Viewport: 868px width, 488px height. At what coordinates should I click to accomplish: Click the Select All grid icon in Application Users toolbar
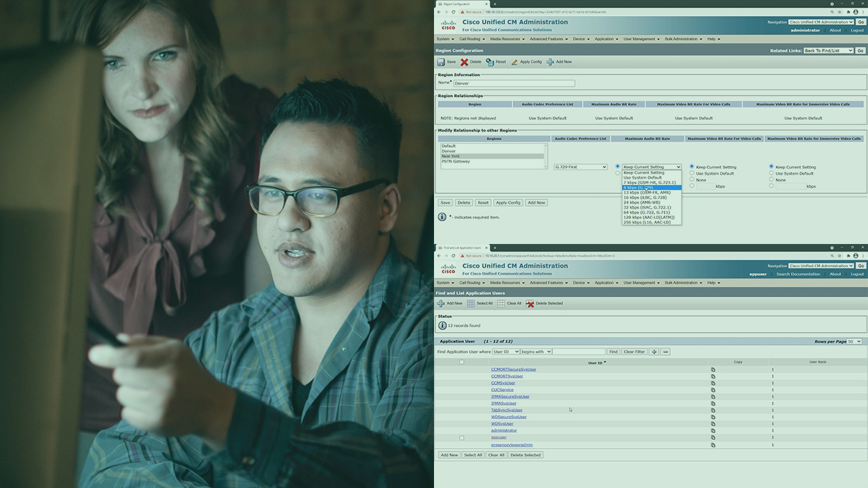click(471, 304)
